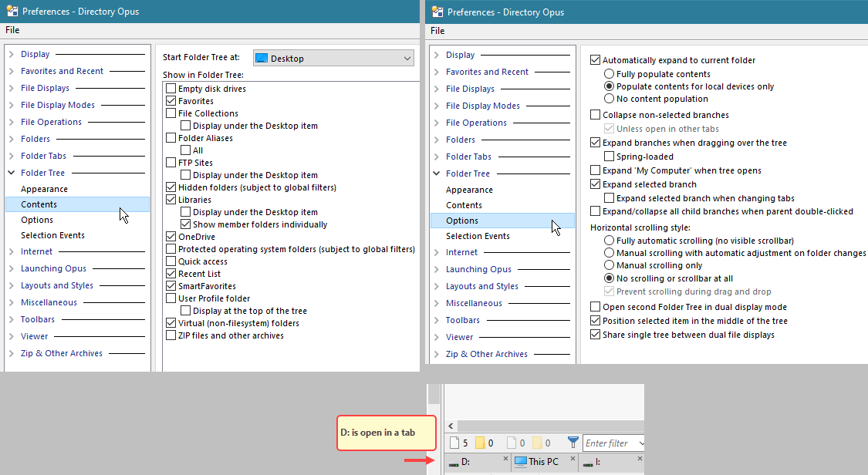
Task: Open the Options page in the Contents window
Action: [37, 220]
